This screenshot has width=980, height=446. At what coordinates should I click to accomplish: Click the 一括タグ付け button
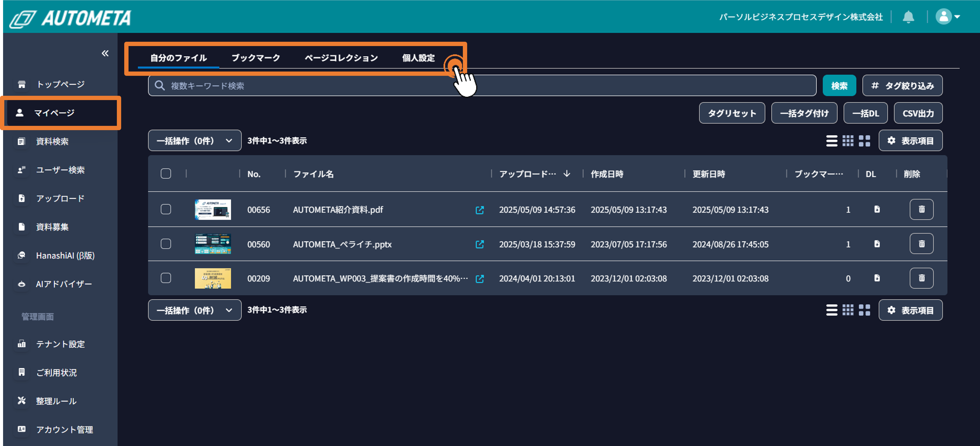pos(804,113)
